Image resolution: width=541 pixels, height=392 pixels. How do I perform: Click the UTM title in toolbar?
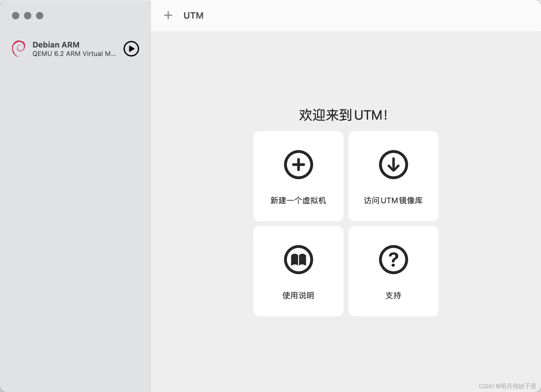click(194, 16)
